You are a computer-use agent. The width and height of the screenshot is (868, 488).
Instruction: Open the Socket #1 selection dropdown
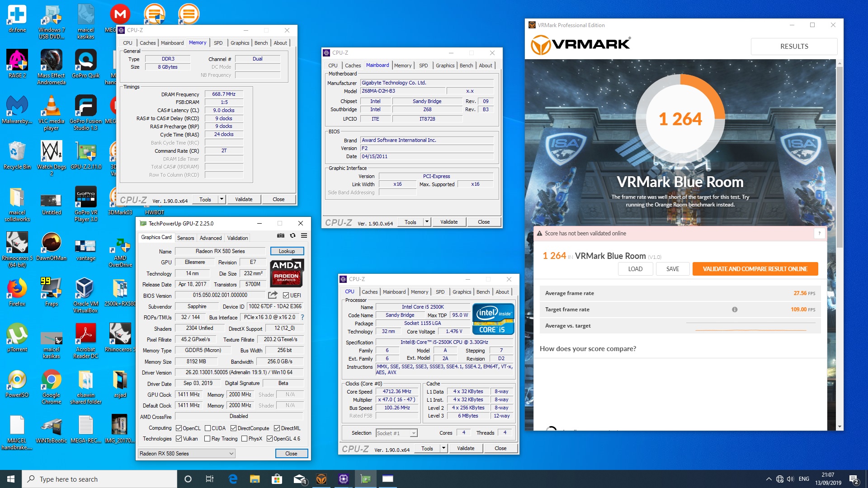click(x=396, y=433)
